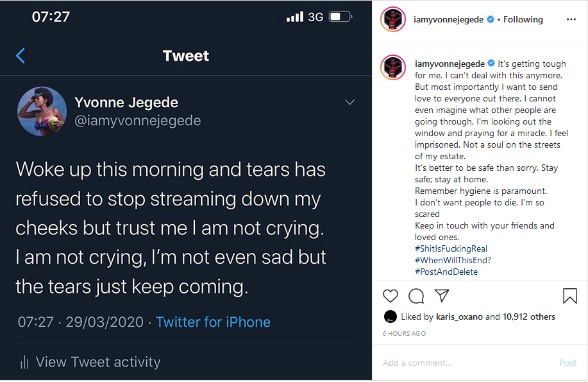Toggle the Following state on the account

point(523,19)
